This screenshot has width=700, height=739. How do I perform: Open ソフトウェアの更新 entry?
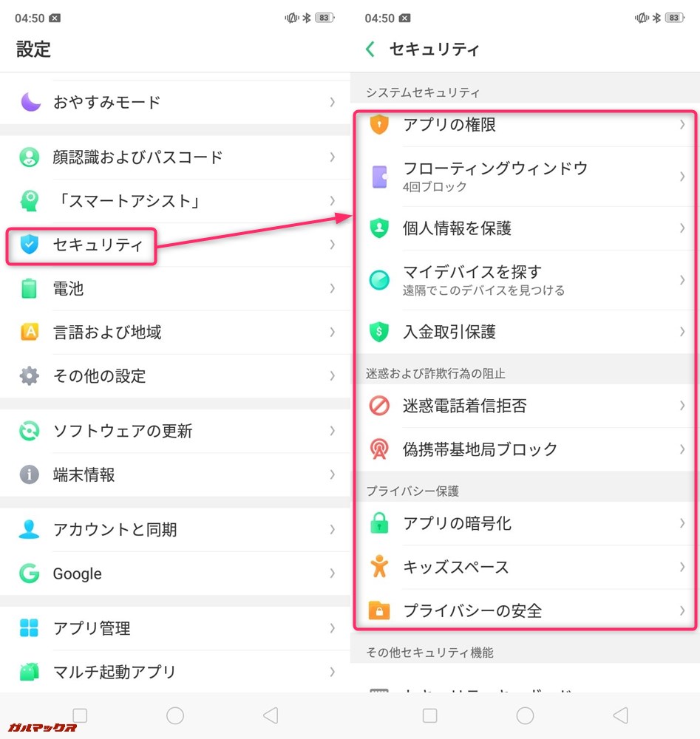(x=123, y=431)
